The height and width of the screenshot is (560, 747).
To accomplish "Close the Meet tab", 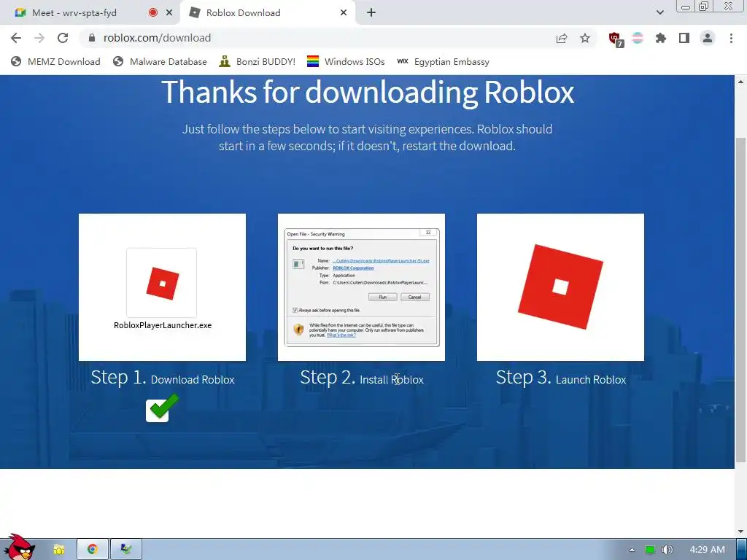I will coord(169,13).
